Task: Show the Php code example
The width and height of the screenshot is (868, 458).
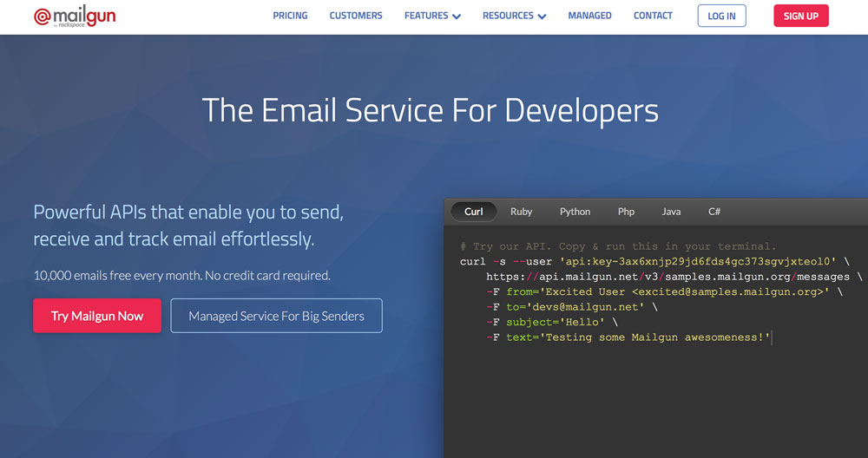Action: click(x=626, y=212)
